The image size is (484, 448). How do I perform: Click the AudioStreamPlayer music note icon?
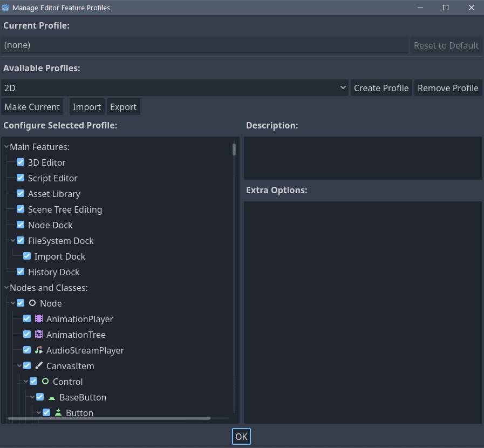click(39, 350)
